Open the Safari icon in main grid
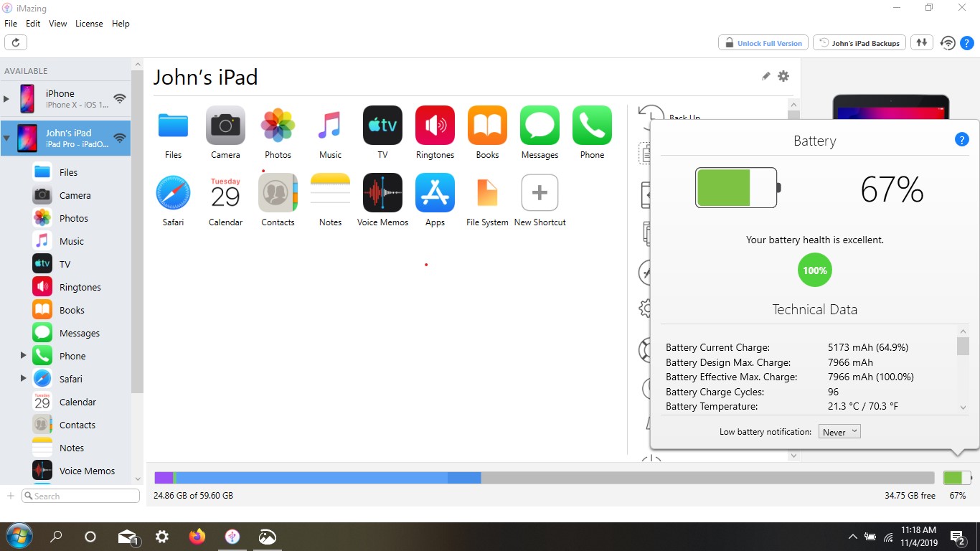 coord(173,193)
